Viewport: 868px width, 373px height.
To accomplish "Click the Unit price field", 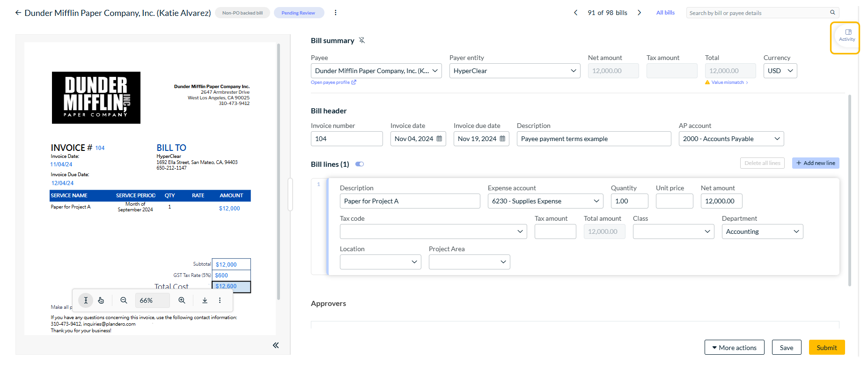I will click(675, 201).
